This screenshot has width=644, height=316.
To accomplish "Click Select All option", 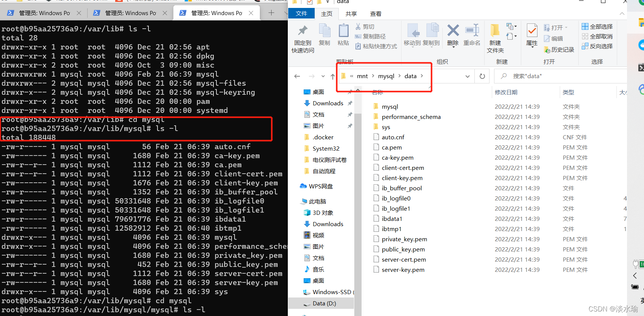I will (x=598, y=27).
